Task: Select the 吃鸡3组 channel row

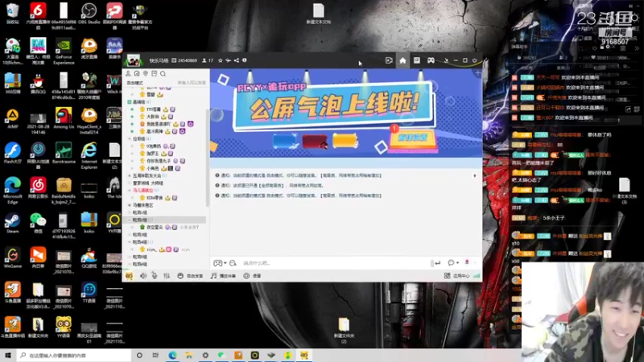Action: click(164, 235)
